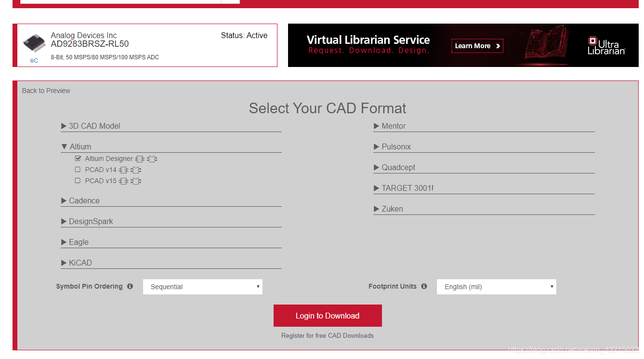The height and width of the screenshot is (359, 644).
Task: Expand the Zuken format section
Action: (484, 209)
